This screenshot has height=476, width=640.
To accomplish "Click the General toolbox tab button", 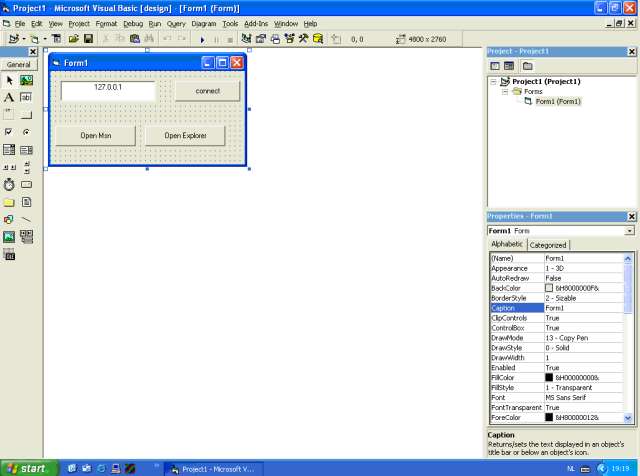I will pos(19,65).
